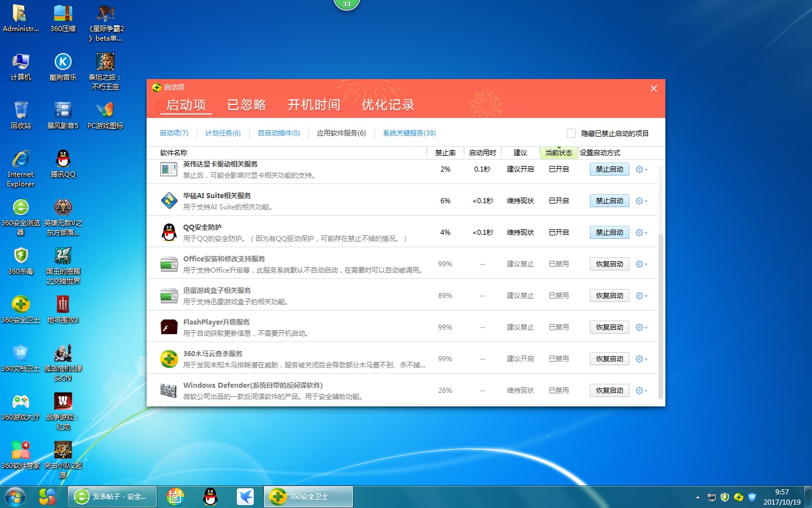Click 恢复启动 for Office安装和修改支持服务
The height and width of the screenshot is (508, 812).
click(610, 264)
